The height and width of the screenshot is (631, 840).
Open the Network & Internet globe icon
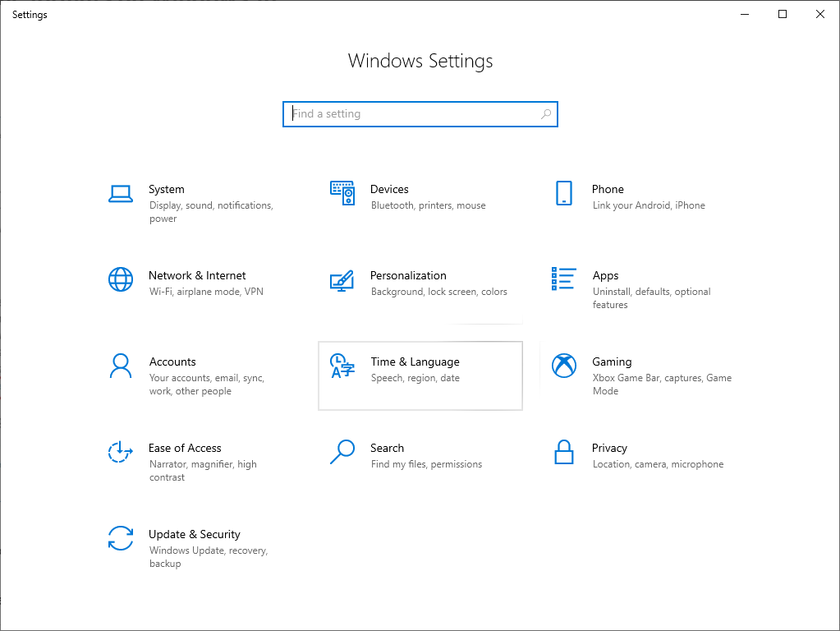pos(121,279)
